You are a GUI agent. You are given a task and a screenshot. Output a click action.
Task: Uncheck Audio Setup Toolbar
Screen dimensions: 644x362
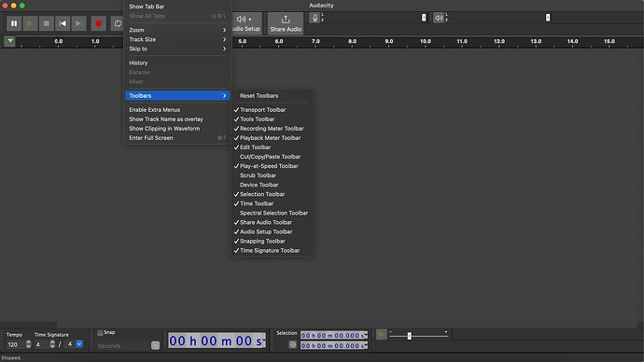point(273,232)
